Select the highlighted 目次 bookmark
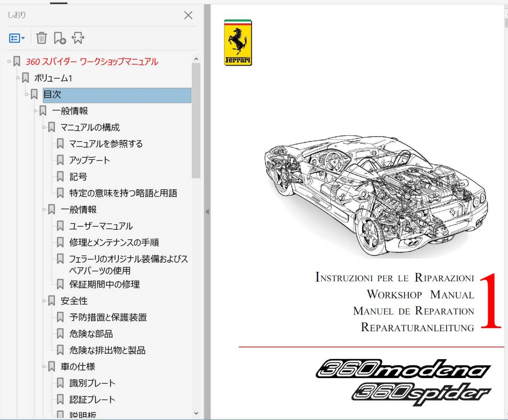Viewport: 508px width, 420px height. coord(117,95)
